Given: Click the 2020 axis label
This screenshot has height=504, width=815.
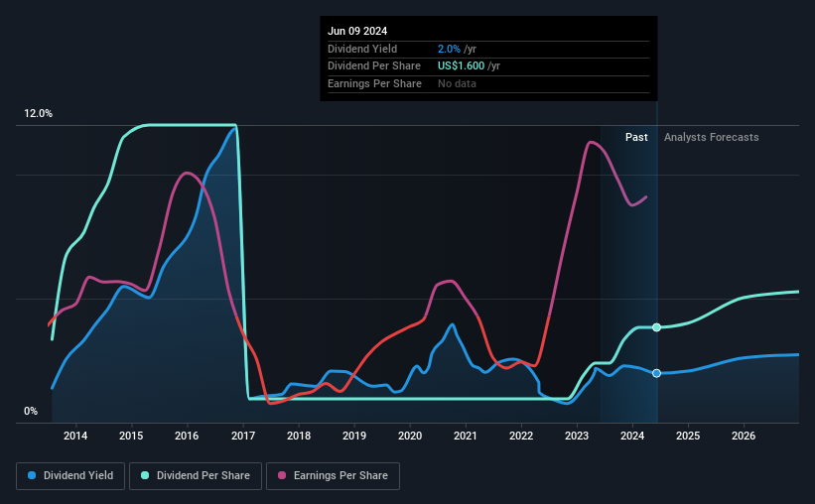Looking at the screenshot, I should pos(410,436).
